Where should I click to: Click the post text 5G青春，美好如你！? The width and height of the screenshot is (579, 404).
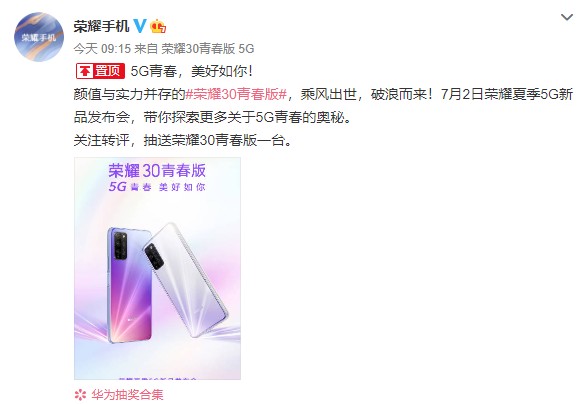192,71
